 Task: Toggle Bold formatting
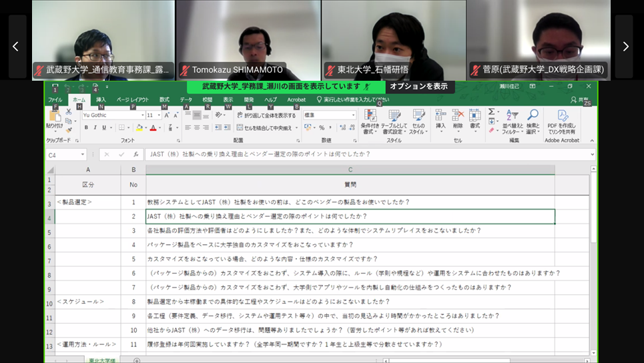(x=86, y=127)
